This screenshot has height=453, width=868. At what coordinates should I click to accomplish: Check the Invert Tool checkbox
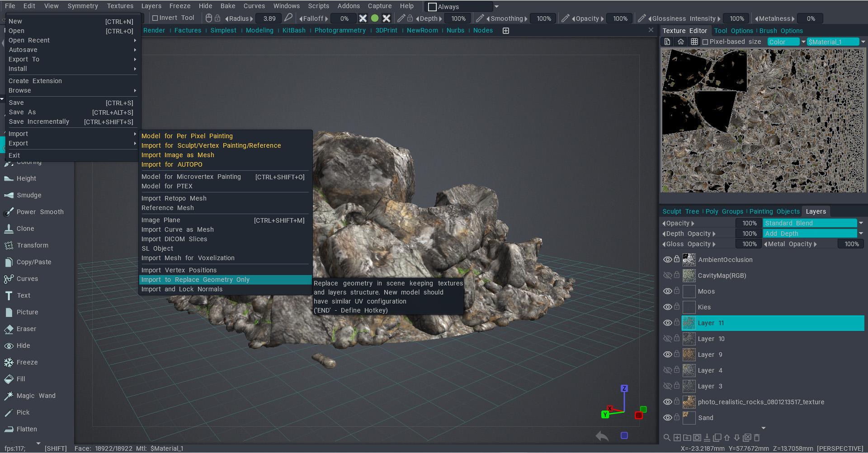click(x=155, y=18)
